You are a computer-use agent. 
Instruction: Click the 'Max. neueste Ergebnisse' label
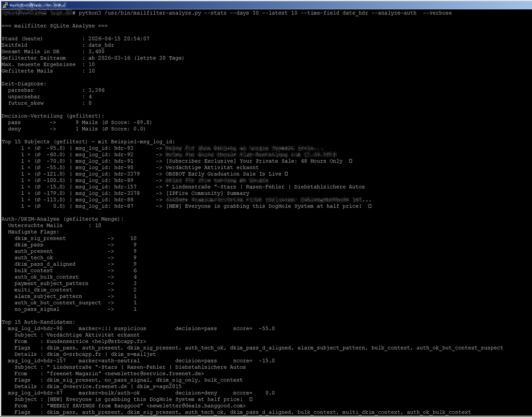click(38, 64)
